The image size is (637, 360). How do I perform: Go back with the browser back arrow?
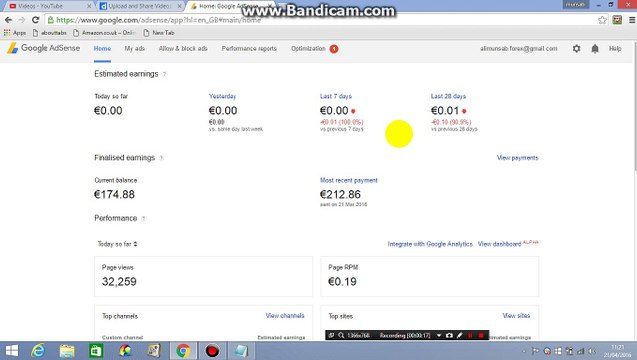9,20
